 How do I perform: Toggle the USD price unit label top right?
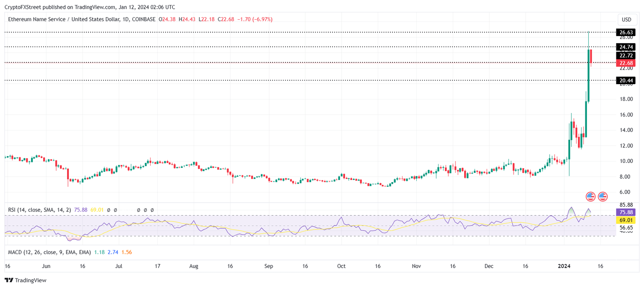[627, 19]
